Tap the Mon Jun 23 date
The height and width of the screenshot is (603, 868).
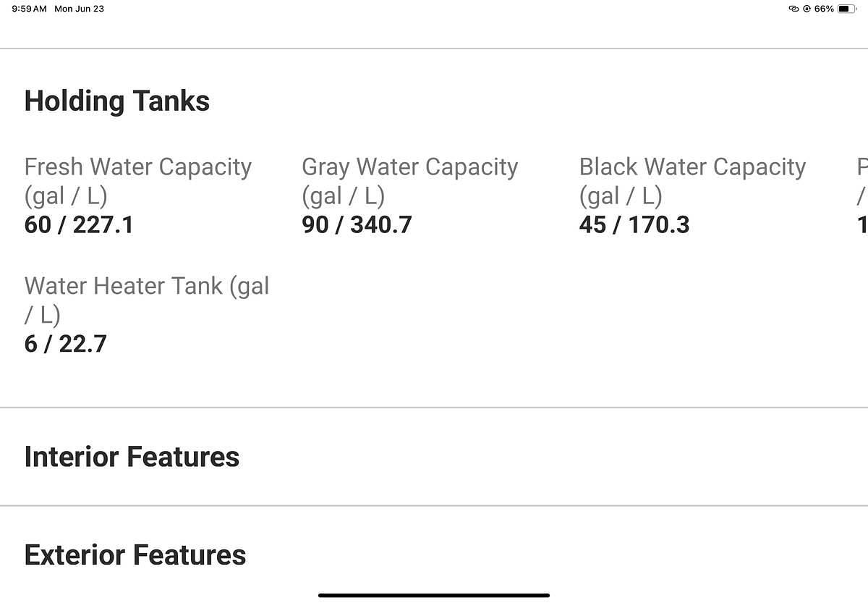[79, 9]
